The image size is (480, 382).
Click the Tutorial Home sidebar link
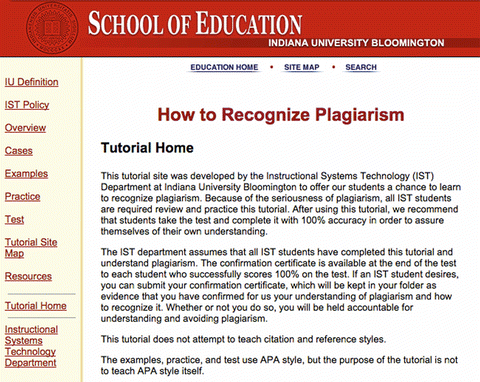pos(36,306)
